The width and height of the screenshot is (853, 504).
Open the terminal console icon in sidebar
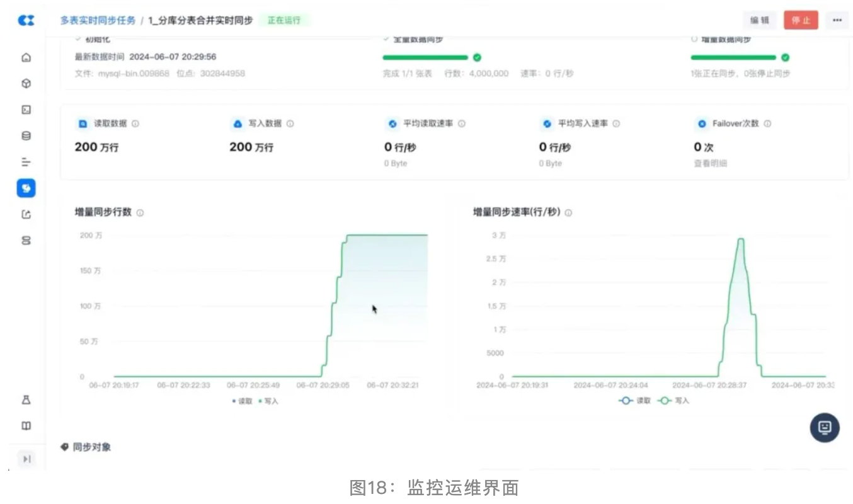point(26,110)
